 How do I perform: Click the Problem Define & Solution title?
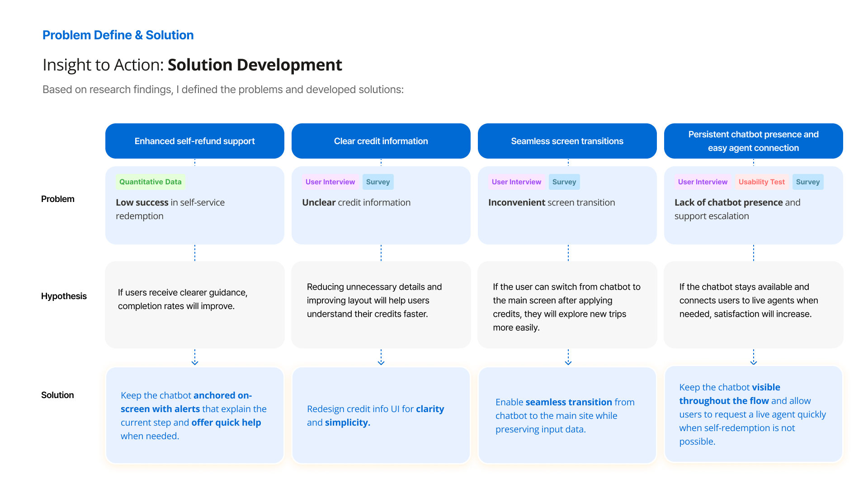118,35
